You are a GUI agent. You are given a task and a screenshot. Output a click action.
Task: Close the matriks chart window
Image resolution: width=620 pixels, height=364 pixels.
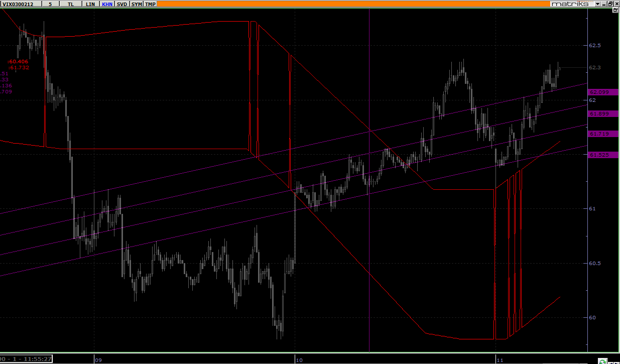point(616,4)
